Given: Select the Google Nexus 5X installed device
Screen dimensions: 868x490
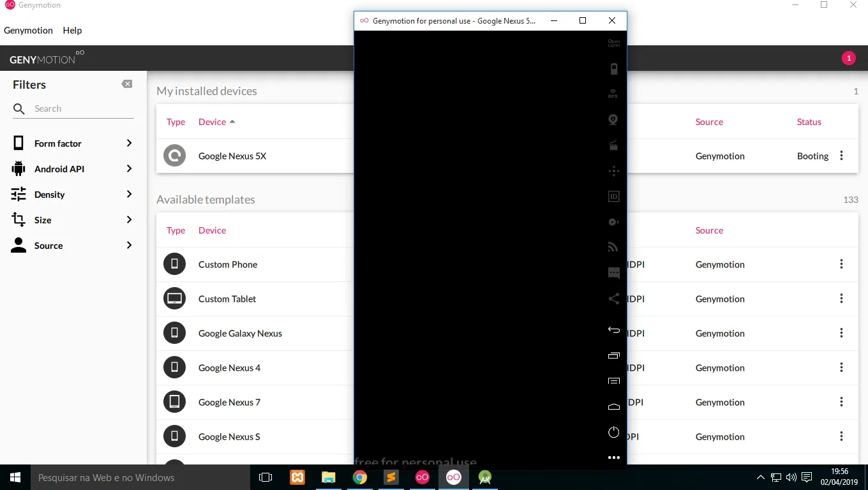Looking at the screenshot, I should 232,156.
